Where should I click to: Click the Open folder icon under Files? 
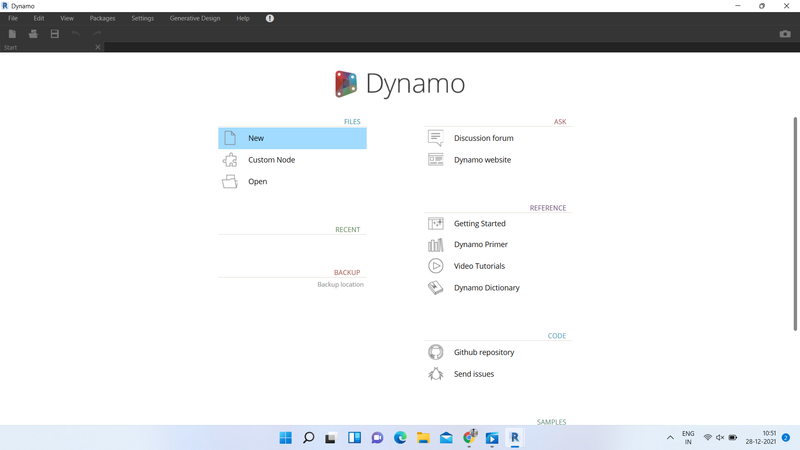(230, 181)
